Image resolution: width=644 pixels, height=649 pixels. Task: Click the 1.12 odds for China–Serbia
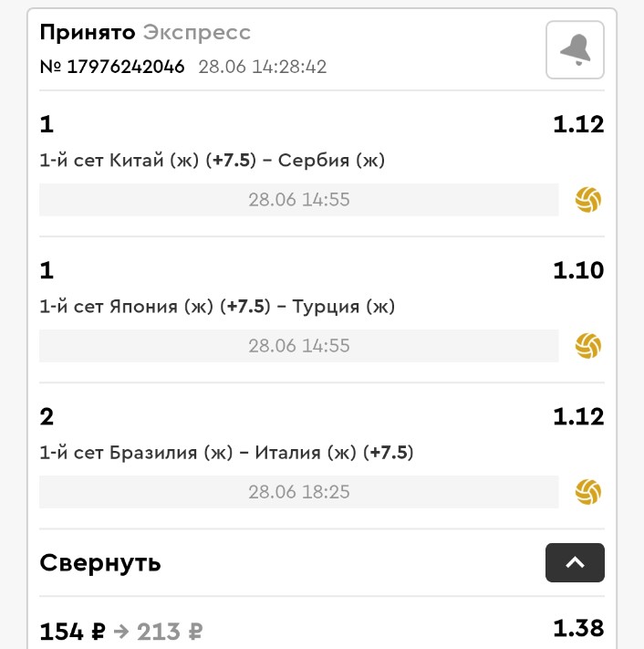(x=578, y=124)
